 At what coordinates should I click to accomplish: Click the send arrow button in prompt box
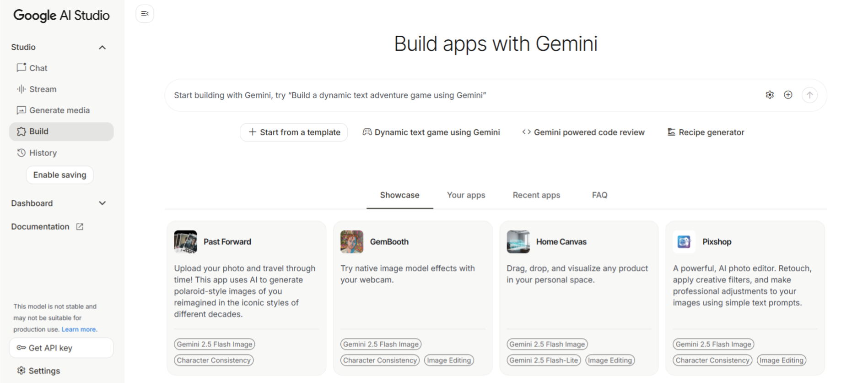coord(809,95)
